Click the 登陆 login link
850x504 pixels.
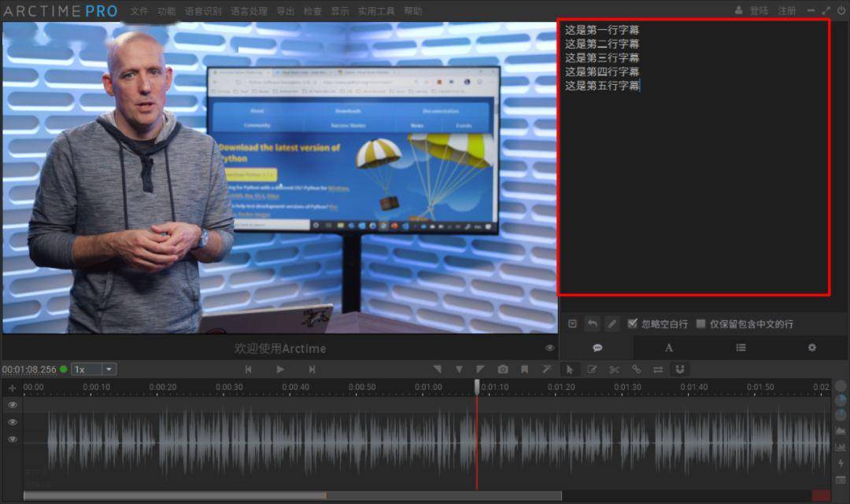pyautogui.click(x=759, y=11)
